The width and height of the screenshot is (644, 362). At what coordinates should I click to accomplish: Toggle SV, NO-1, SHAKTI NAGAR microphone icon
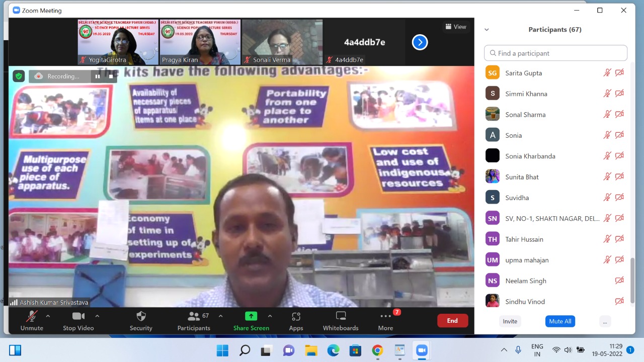pyautogui.click(x=607, y=218)
